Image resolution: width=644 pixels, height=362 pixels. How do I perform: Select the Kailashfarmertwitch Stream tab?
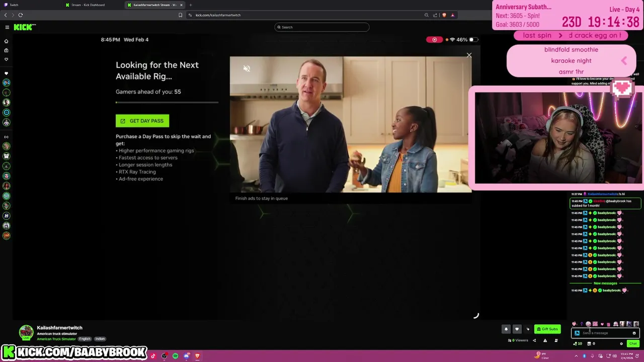(155, 5)
